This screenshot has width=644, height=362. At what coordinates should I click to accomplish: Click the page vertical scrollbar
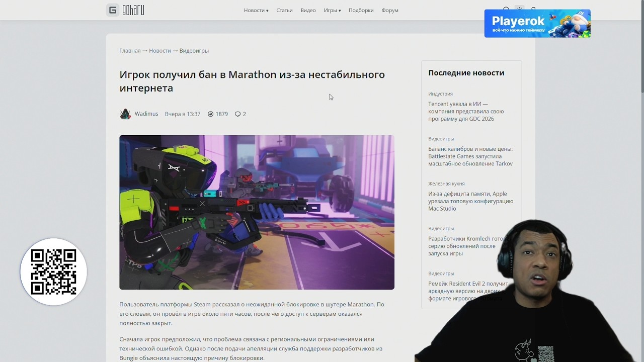coord(641,46)
